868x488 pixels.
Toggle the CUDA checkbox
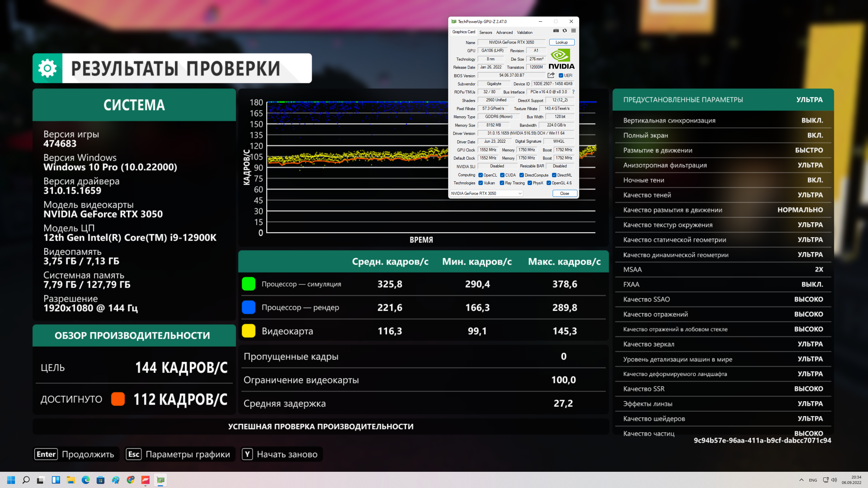(x=502, y=175)
